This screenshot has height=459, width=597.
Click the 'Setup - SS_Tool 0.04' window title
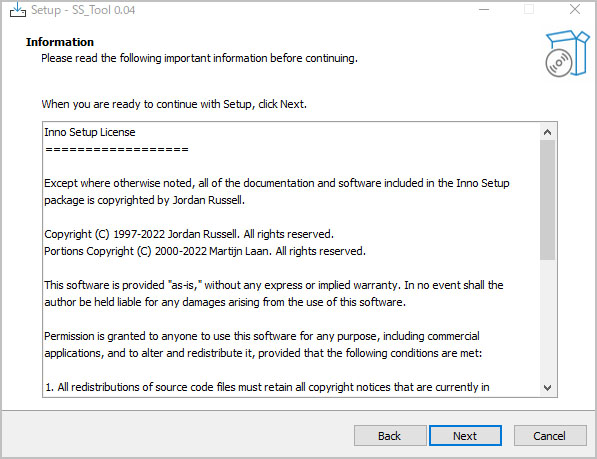click(x=83, y=10)
